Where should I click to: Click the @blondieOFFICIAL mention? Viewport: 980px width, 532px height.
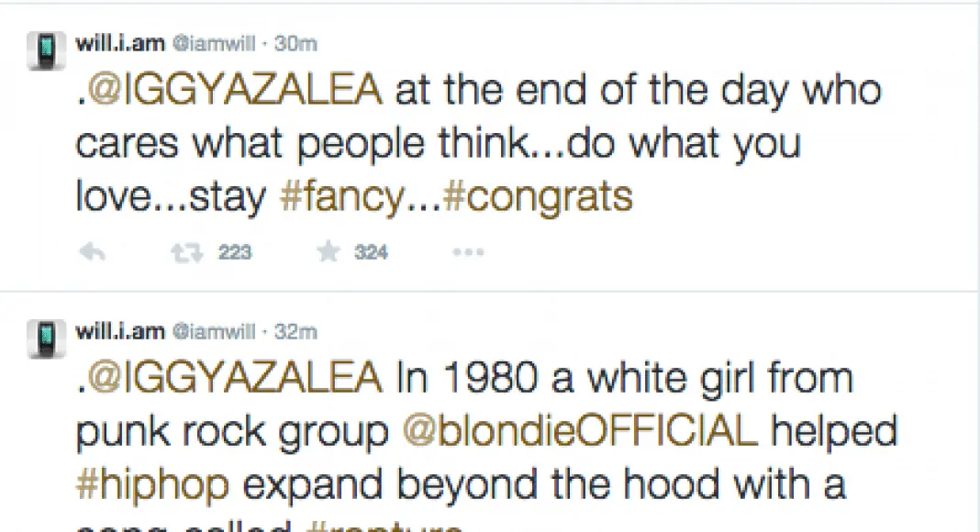(581, 432)
